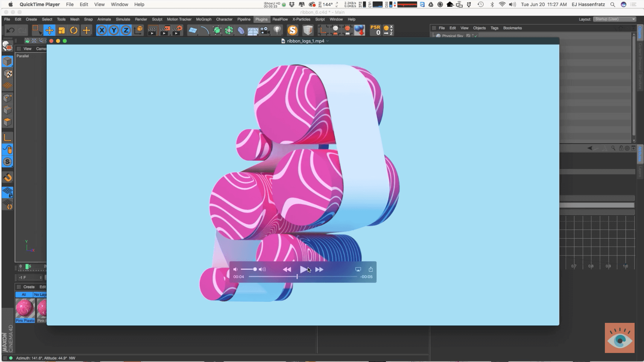Click the play button in QuickTime
This screenshot has width=644, height=362.
point(304,269)
